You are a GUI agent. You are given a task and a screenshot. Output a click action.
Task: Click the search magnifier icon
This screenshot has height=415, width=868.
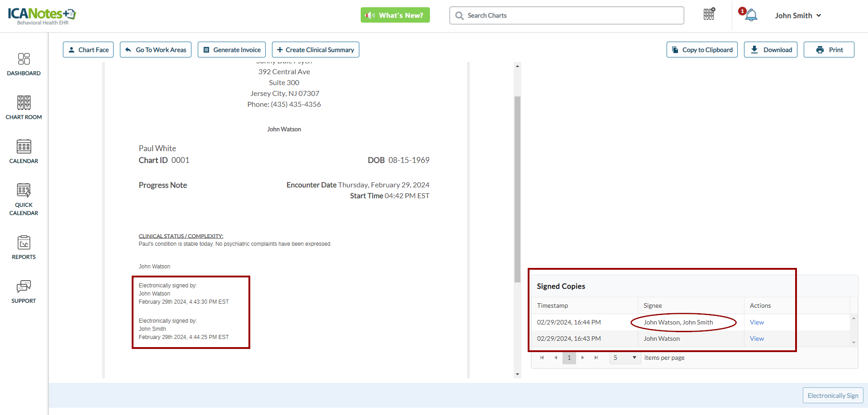(459, 16)
